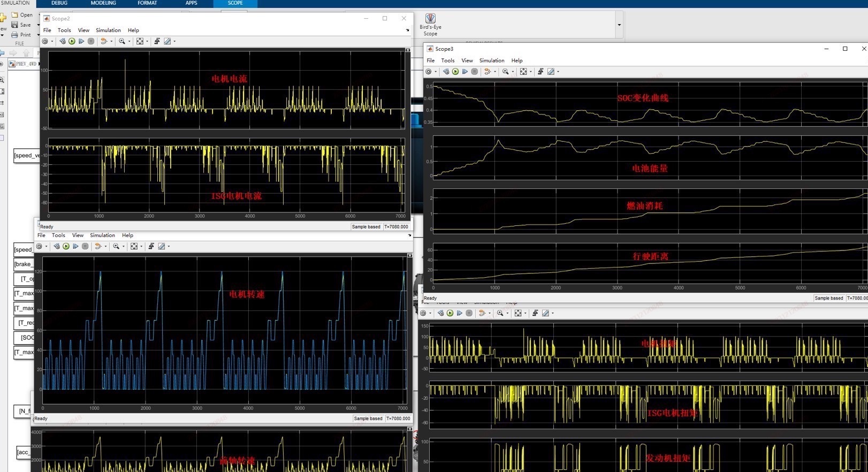Click the cursor measurements tool in Scope2

coord(167,41)
